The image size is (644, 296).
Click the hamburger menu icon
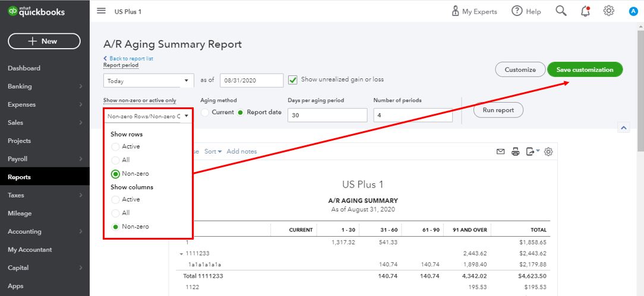point(101,11)
